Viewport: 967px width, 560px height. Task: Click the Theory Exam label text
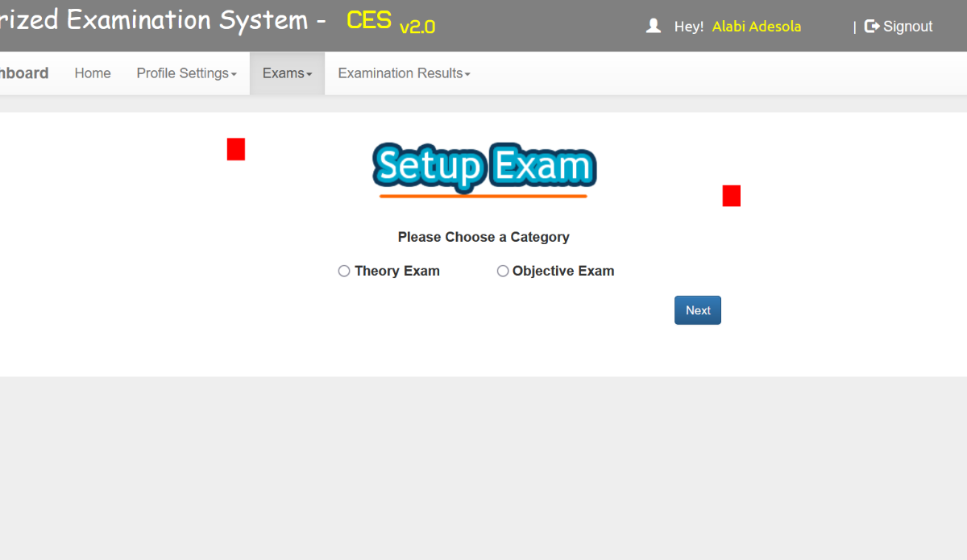point(396,272)
